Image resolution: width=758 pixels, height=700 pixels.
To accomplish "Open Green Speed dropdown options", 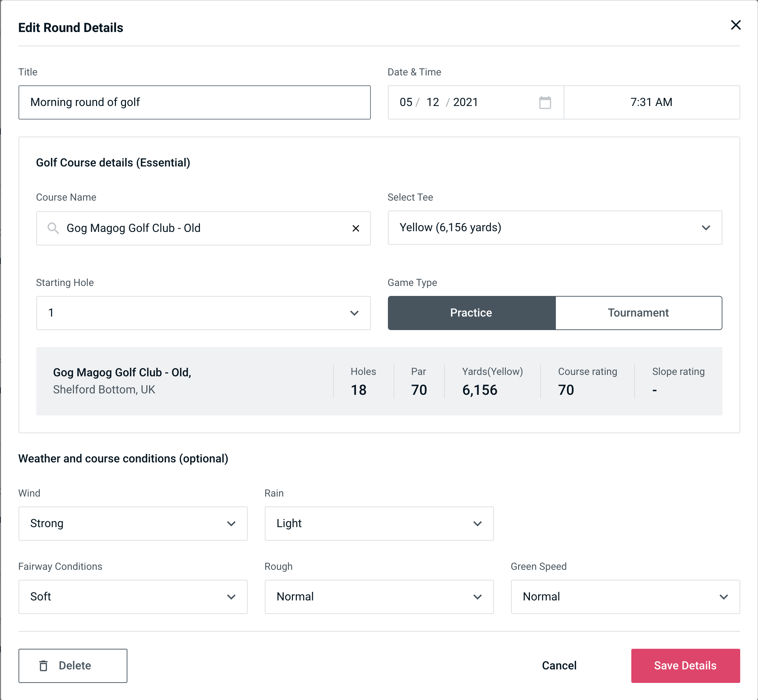I will [625, 597].
